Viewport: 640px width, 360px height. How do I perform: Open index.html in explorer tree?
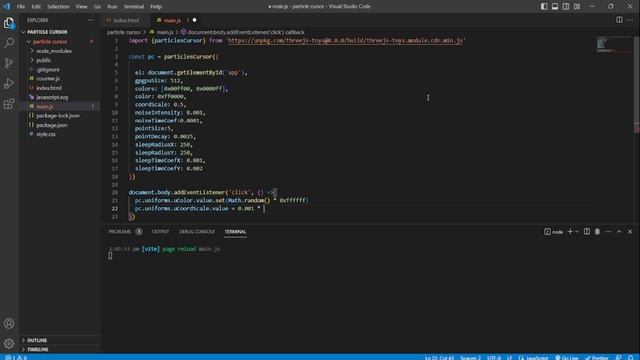click(60, 88)
